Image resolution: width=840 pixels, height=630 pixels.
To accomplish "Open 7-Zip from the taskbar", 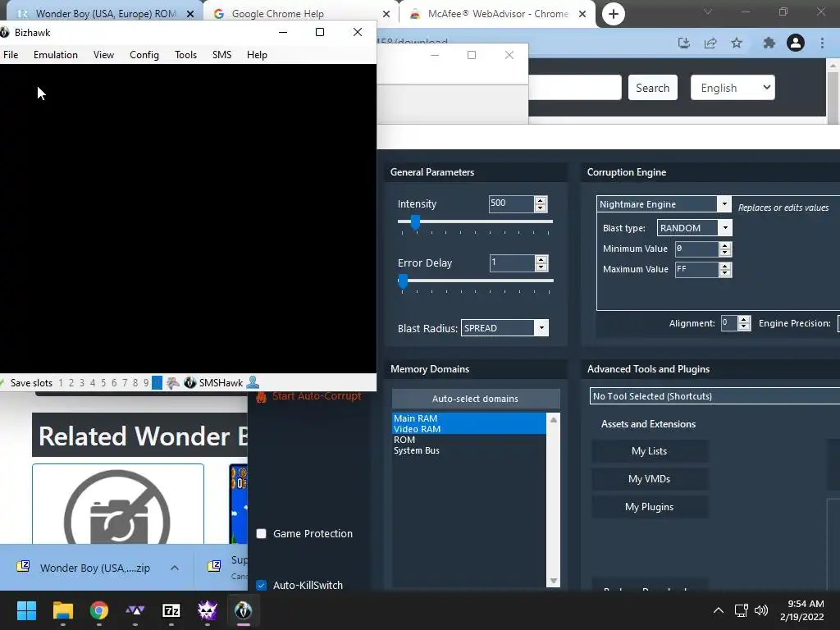I will coord(171,610).
